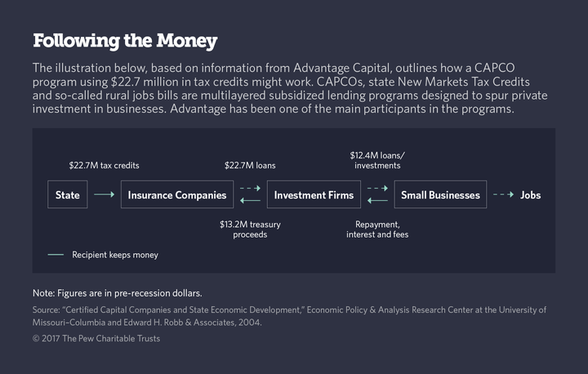The height and width of the screenshot is (374, 588).
Task: Click dashed arrow pointing to Jobs
Action: point(503,194)
